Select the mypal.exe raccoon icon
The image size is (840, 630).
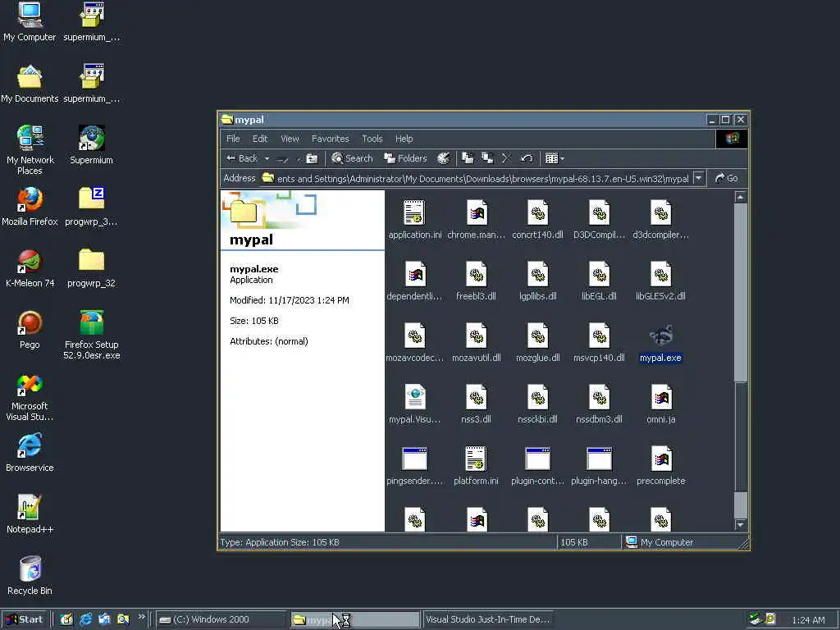click(x=660, y=336)
